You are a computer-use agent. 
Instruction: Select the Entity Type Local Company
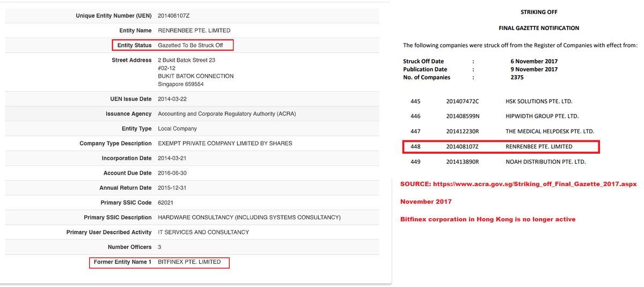[x=177, y=129]
